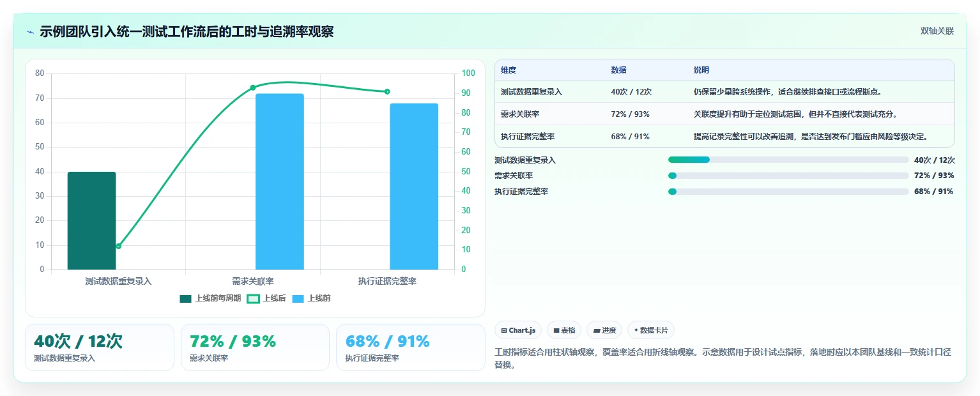Select the blue bar above 需求关联率
This screenshot has height=396, width=980.
point(280,181)
